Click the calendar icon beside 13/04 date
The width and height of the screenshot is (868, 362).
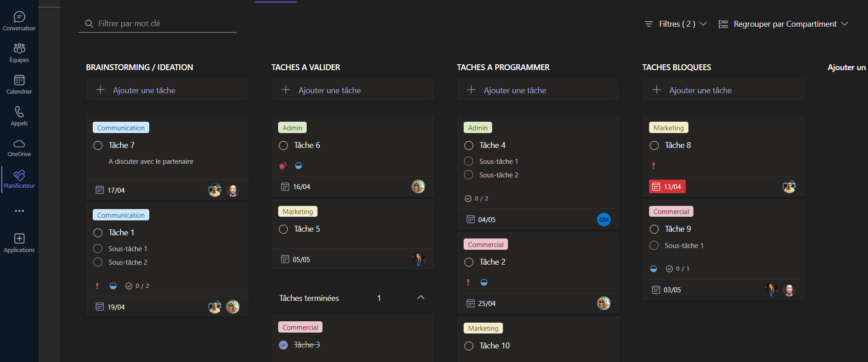(656, 186)
